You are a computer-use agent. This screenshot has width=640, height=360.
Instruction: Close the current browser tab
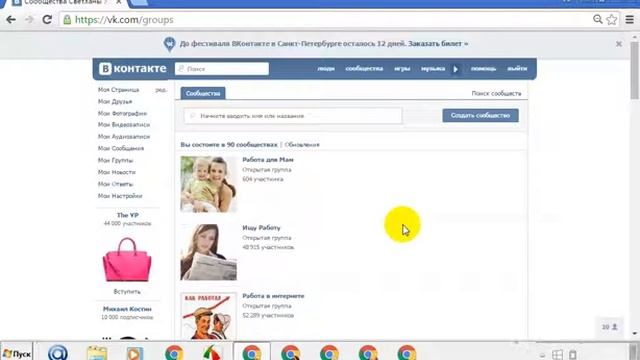(119, 2)
